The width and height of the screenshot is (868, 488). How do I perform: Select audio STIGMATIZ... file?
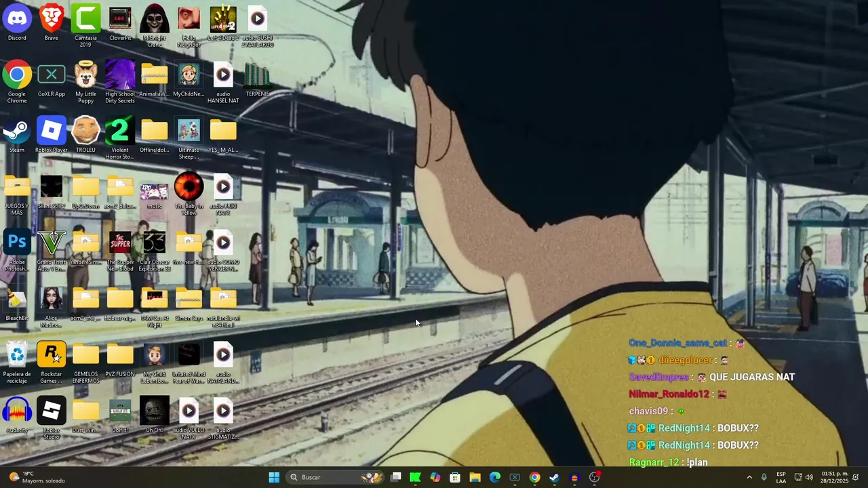(x=223, y=418)
